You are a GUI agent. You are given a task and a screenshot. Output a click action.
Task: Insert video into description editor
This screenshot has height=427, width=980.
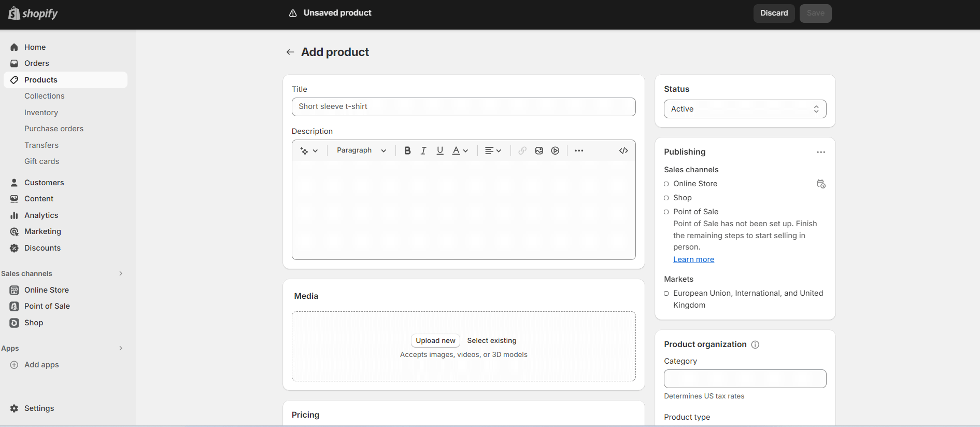[x=555, y=150]
